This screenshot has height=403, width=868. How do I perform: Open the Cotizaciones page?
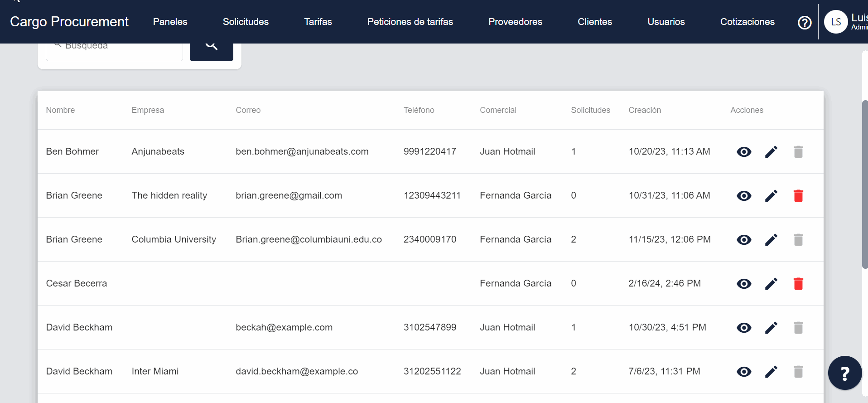pyautogui.click(x=747, y=22)
